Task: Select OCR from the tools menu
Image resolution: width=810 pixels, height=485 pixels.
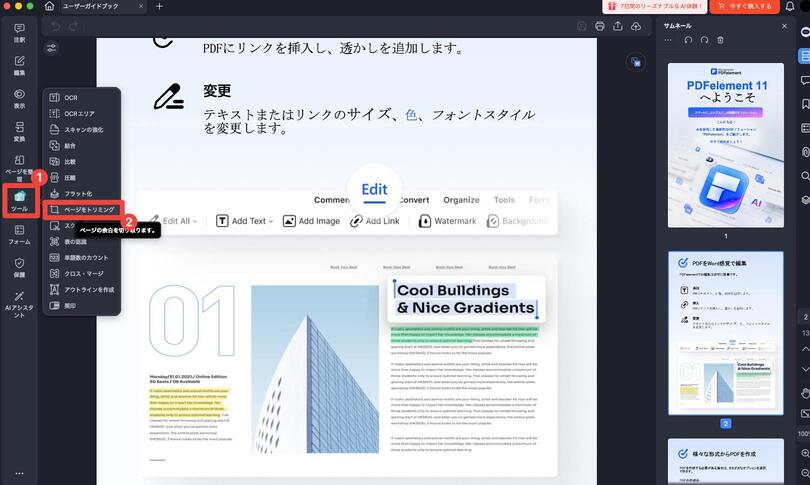Action: point(82,98)
